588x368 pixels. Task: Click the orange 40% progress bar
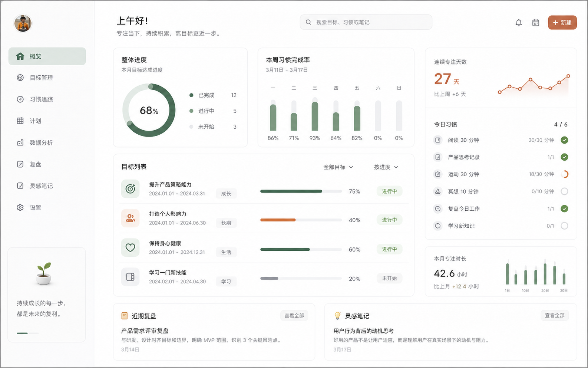tap(301, 220)
